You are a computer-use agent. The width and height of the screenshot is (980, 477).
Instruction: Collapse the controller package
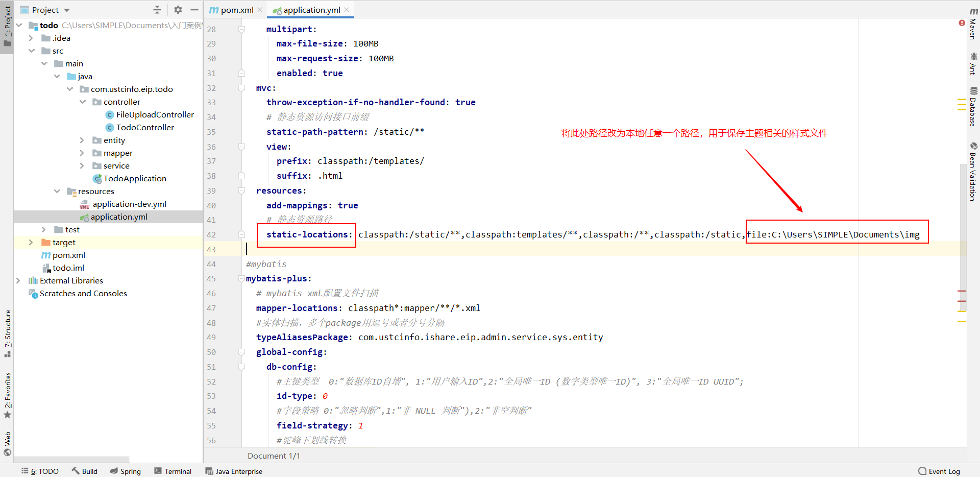(x=83, y=102)
